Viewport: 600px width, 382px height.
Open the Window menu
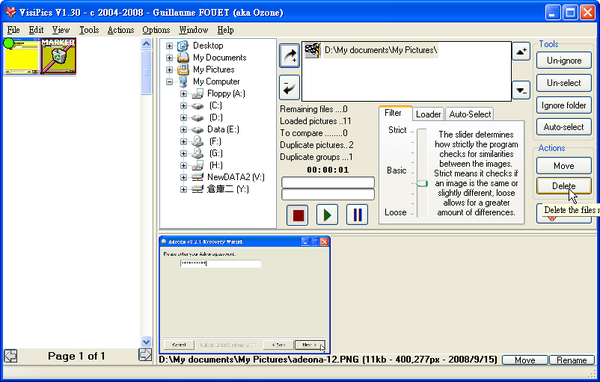click(193, 30)
